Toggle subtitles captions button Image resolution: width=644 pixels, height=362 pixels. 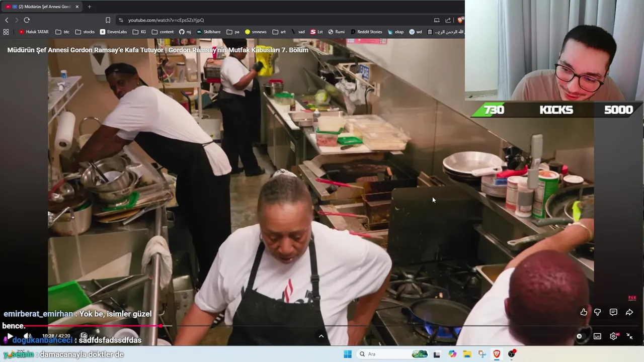pos(597,336)
